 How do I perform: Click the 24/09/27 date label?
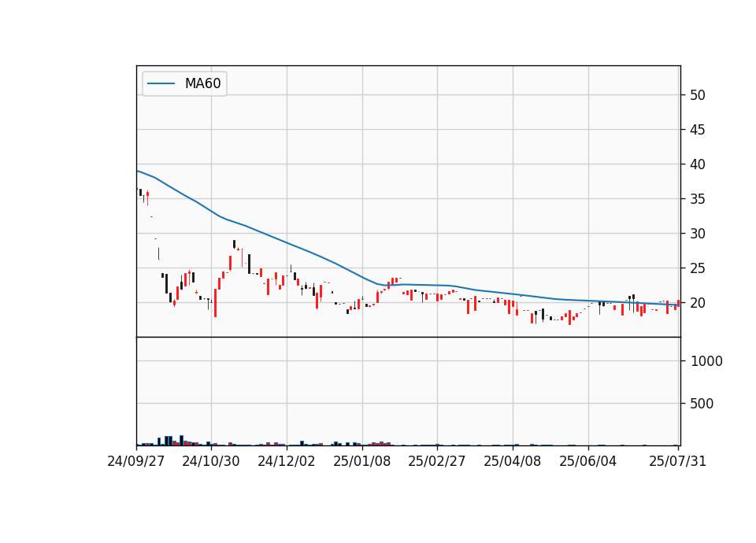point(135,461)
